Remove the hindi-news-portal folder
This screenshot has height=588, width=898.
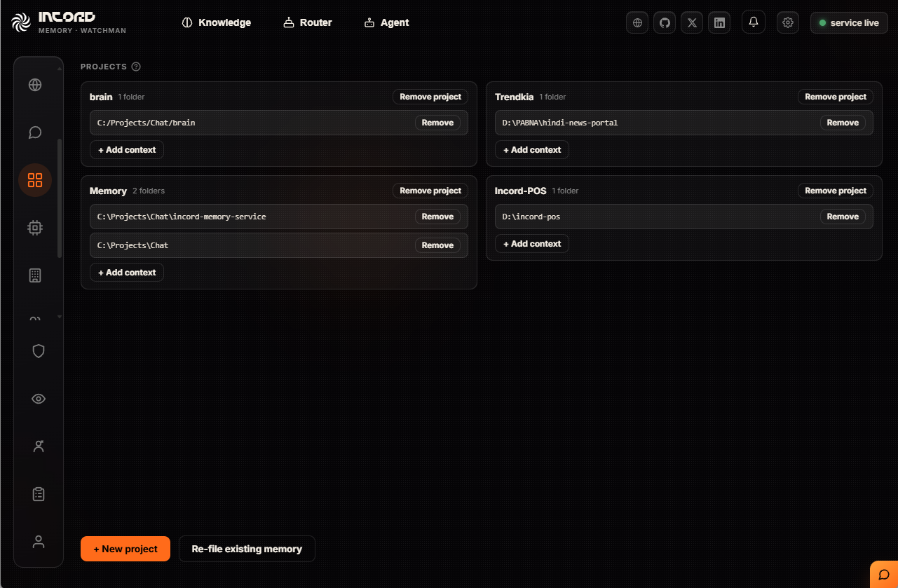pos(843,123)
